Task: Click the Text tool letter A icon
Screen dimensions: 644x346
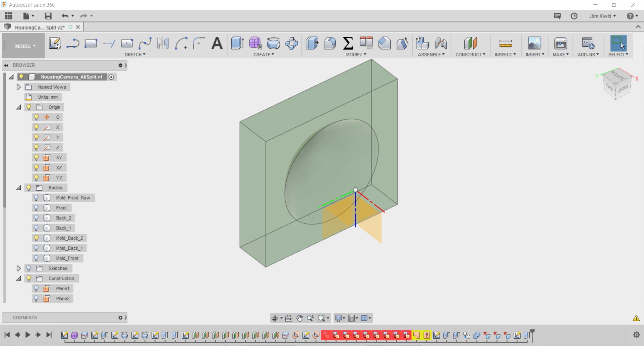Action: [217, 43]
